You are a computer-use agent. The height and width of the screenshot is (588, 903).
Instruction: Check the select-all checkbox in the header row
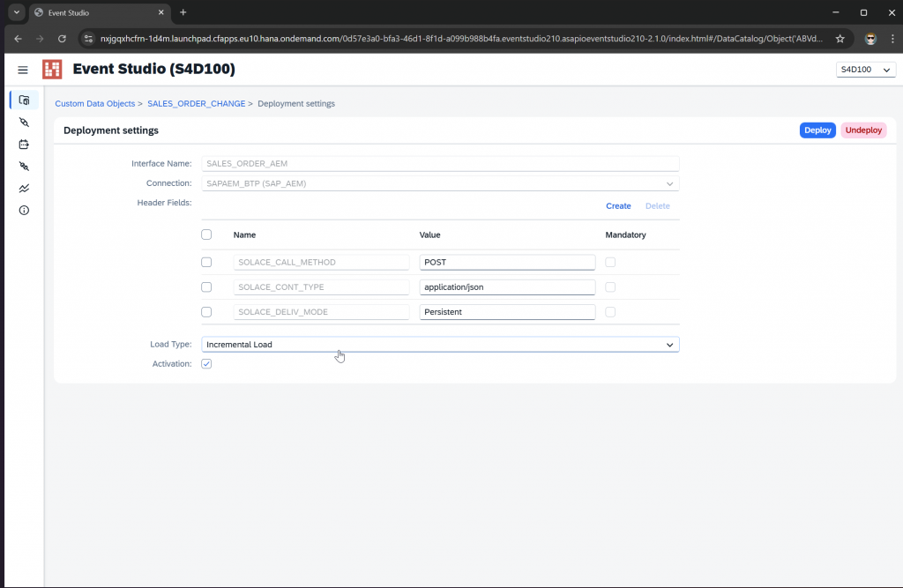[x=206, y=234]
